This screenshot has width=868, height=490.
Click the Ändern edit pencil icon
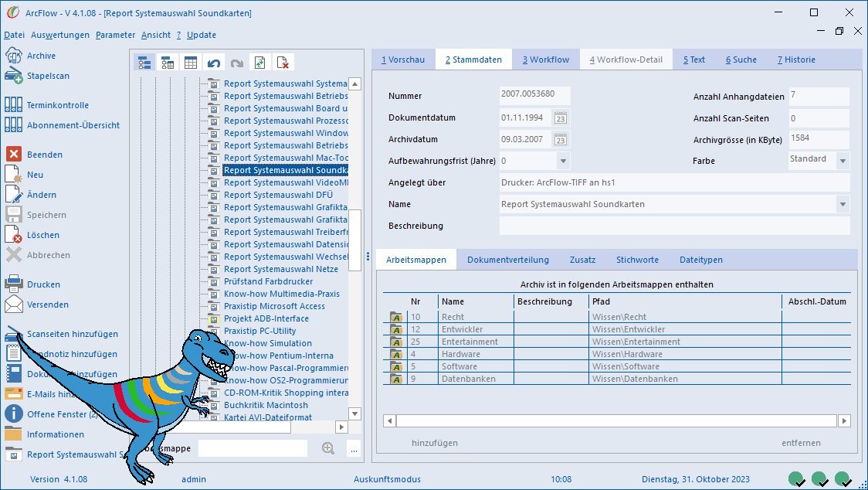(x=13, y=195)
